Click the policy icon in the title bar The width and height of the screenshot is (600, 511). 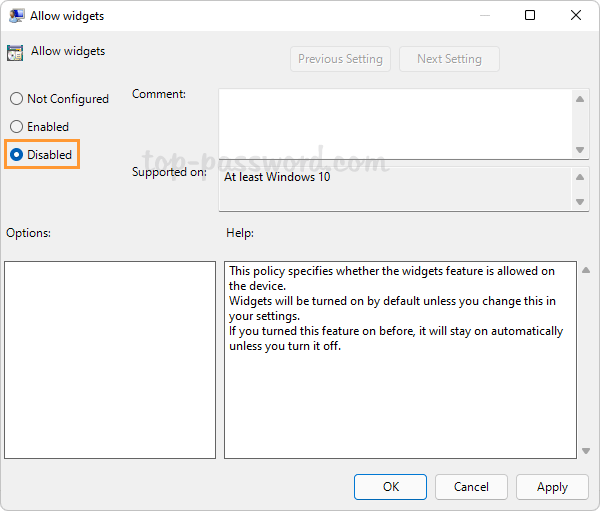15,16
